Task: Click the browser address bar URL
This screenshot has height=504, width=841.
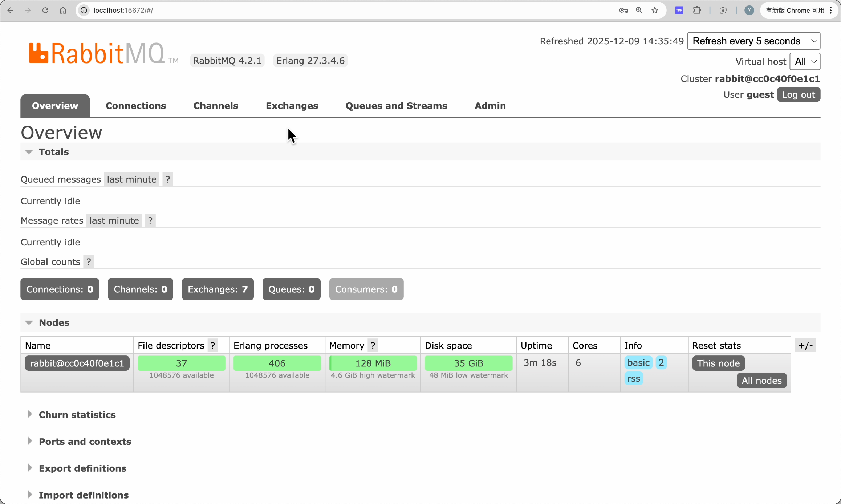Action: [123, 10]
